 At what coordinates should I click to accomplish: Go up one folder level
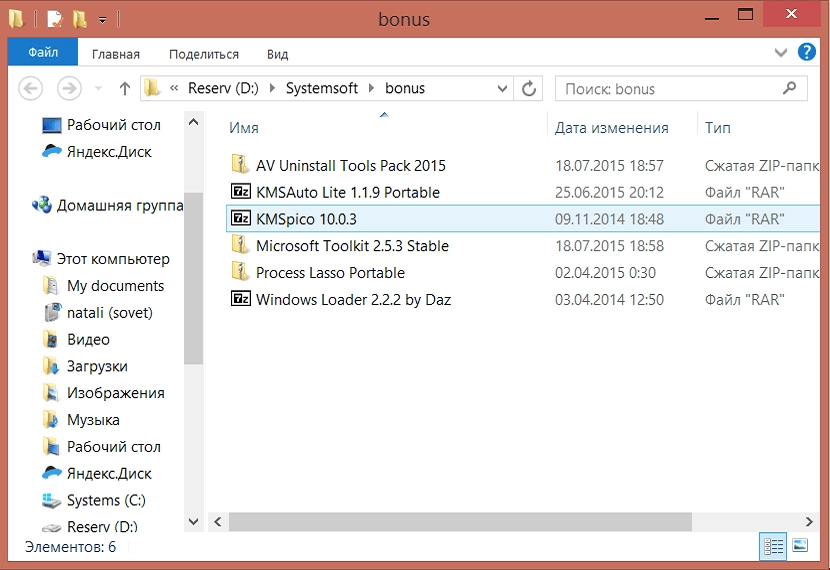pos(124,88)
